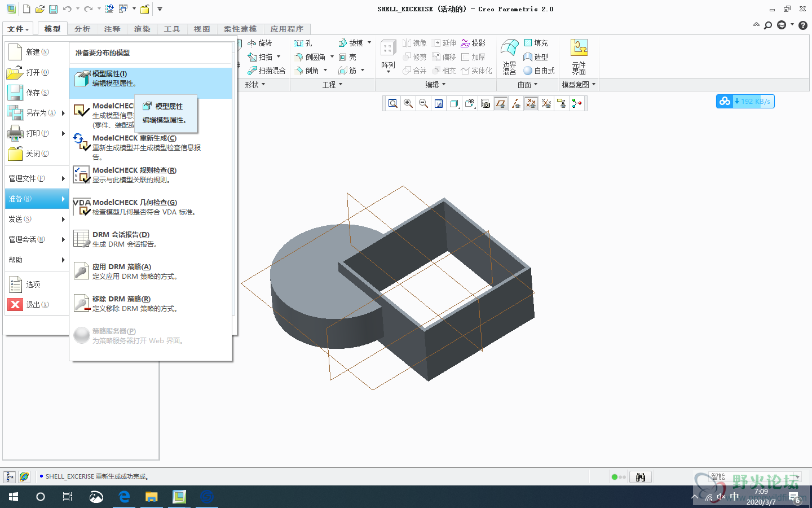Screen dimensions: 812x508
Task: Click the 拔模 draft tool
Action: [x=351, y=43]
